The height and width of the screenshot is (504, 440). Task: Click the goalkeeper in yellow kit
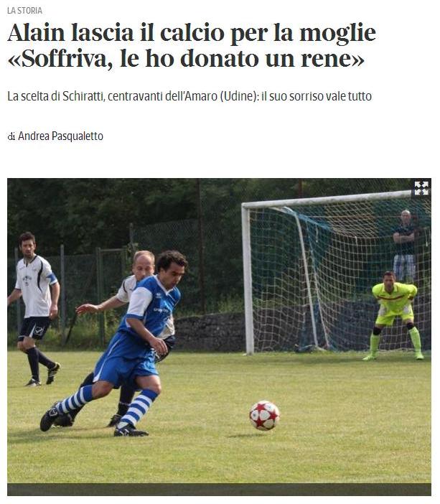point(395,315)
